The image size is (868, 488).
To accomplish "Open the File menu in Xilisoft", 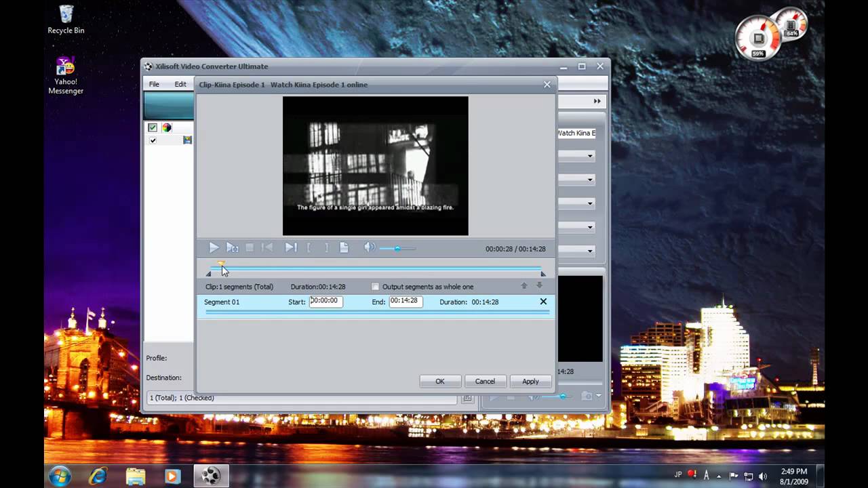I will 154,84.
